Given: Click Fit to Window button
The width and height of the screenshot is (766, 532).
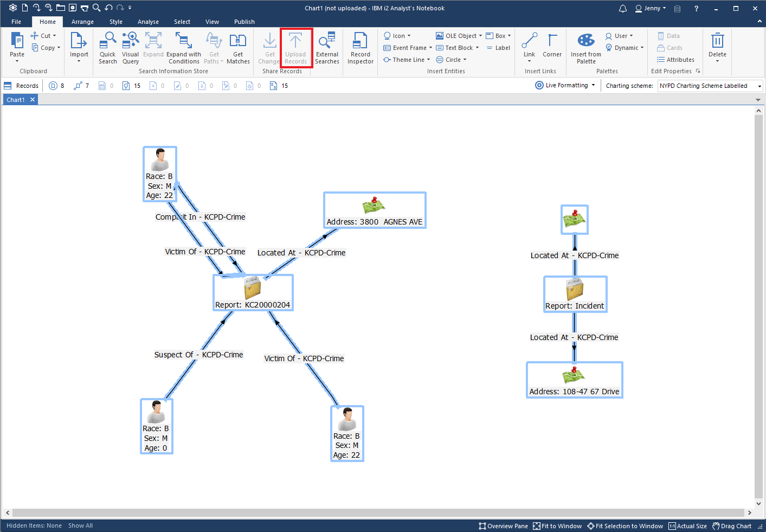Looking at the screenshot, I should 557,526.
